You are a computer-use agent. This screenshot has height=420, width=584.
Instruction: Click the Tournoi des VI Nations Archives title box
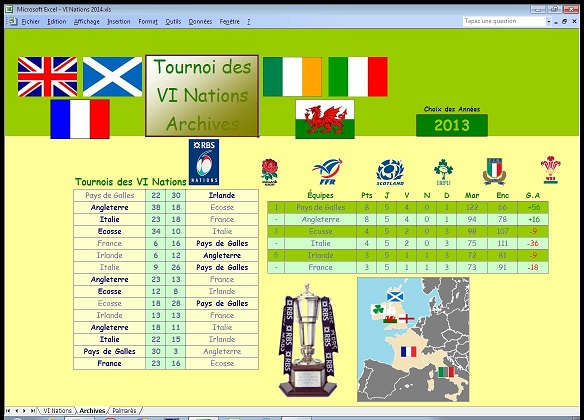(202, 96)
